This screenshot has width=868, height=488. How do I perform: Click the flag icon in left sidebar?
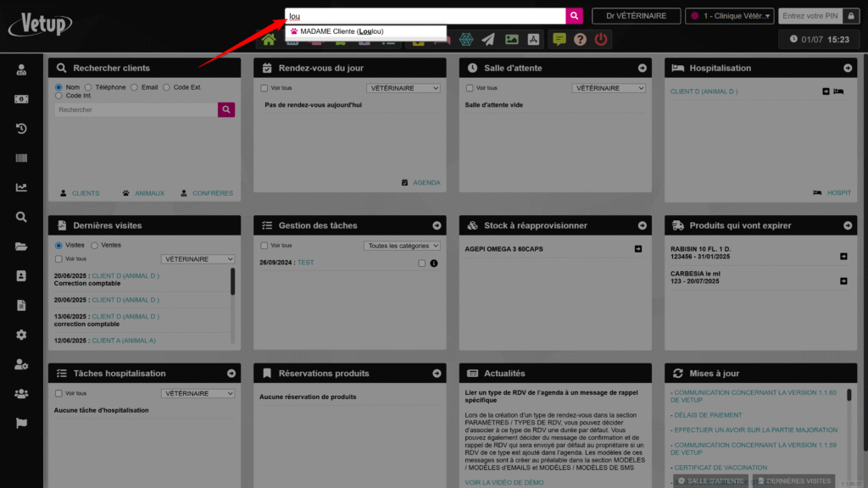tap(21, 423)
